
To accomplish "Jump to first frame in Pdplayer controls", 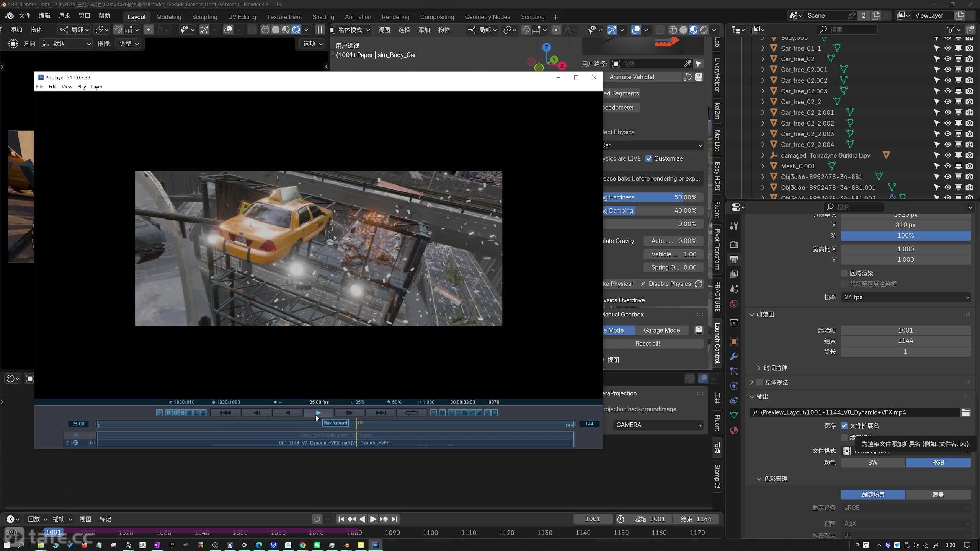I will (225, 413).
